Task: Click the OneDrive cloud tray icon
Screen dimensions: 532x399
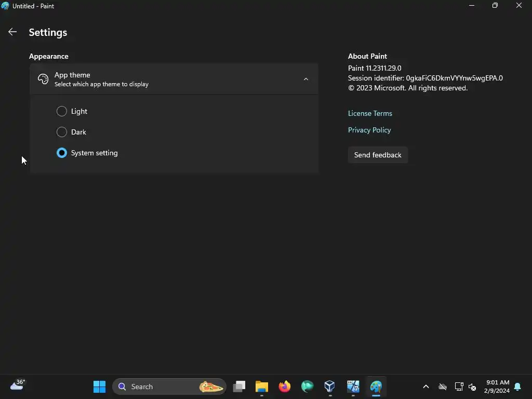Action: (x=443, y=387)
